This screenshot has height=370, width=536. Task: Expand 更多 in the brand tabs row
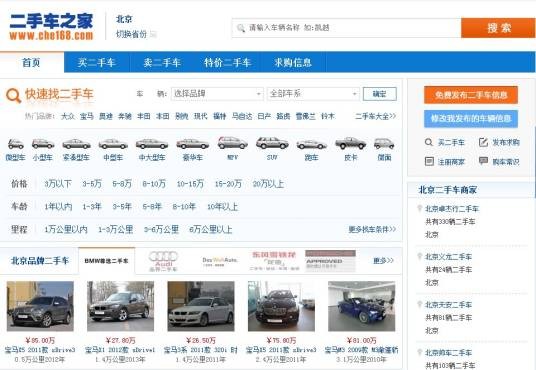click(383, 261)
